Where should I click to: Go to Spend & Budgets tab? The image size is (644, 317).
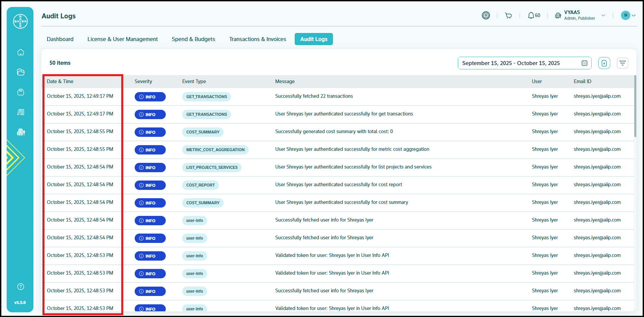pos(193,39)
